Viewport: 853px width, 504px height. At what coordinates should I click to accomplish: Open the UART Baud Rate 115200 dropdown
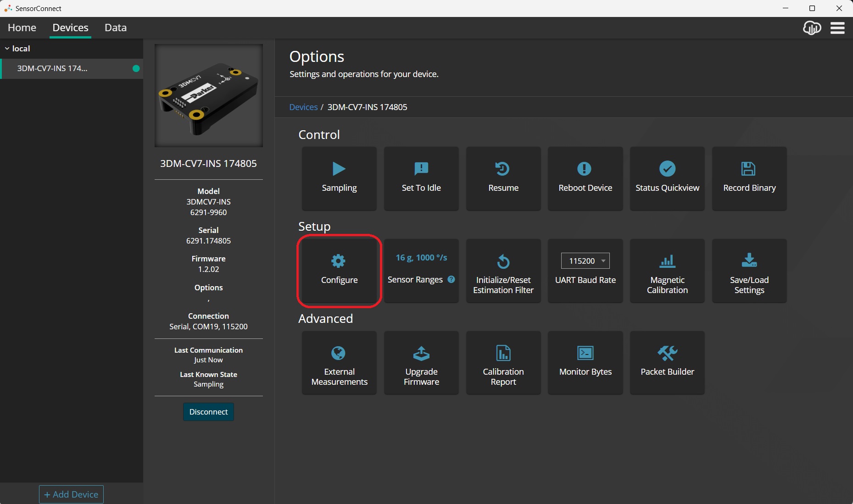pos(585,260)
